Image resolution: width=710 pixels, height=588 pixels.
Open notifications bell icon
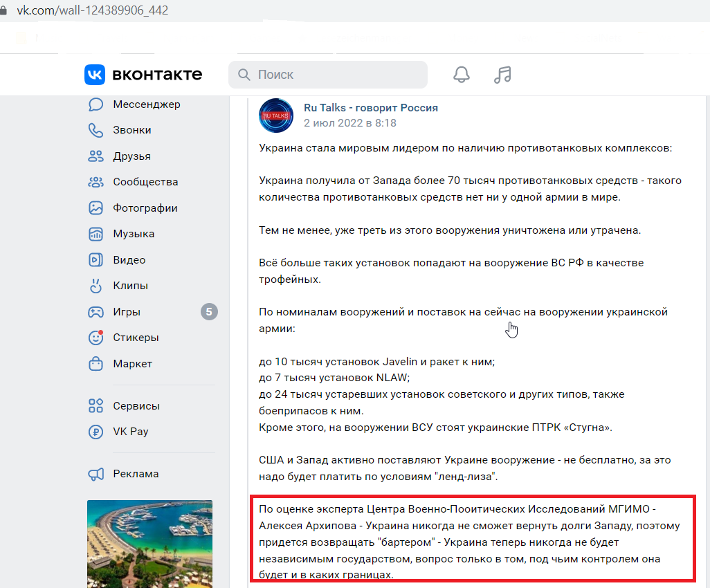click(462, 75)
